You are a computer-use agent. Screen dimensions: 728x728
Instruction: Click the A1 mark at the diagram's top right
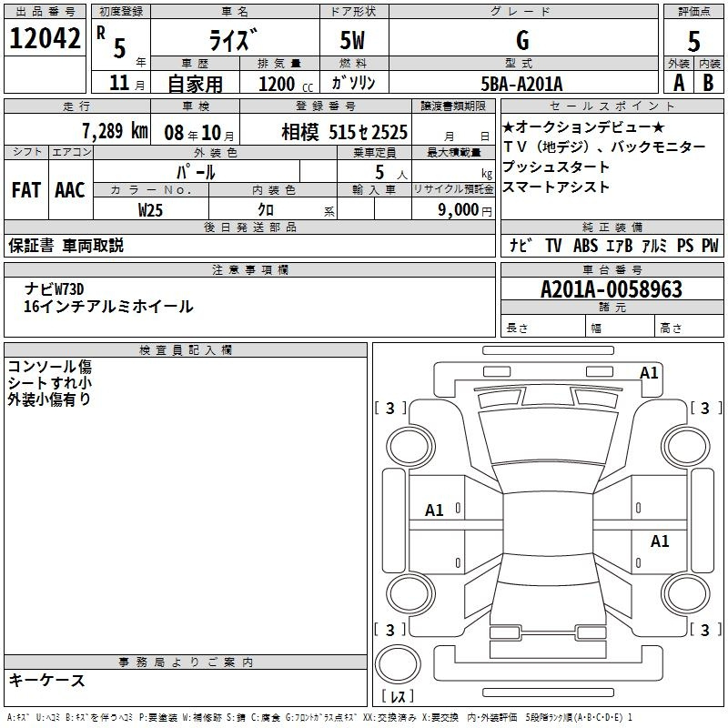[x=649, y=372]
